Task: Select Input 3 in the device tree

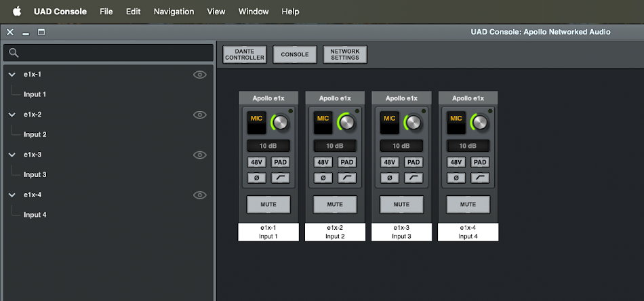Action: [35, 175]
